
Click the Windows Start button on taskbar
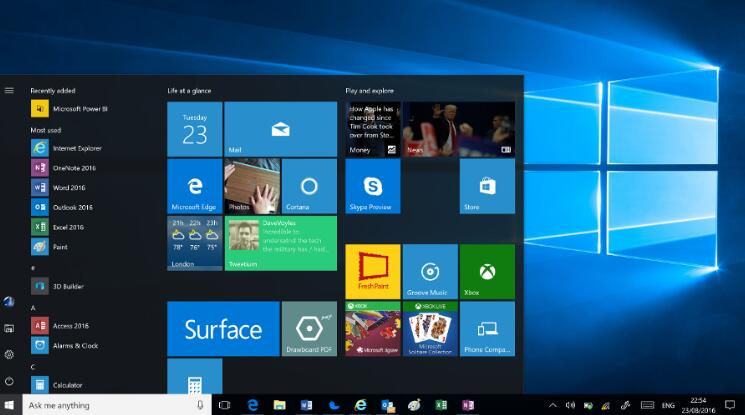pyautogui.click(x=9, y=405)
